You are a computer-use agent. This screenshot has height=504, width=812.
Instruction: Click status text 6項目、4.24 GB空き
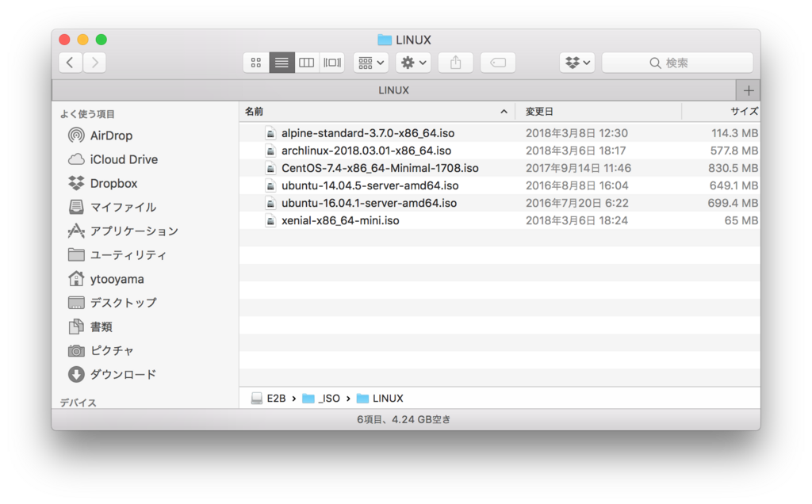(404, 419)
